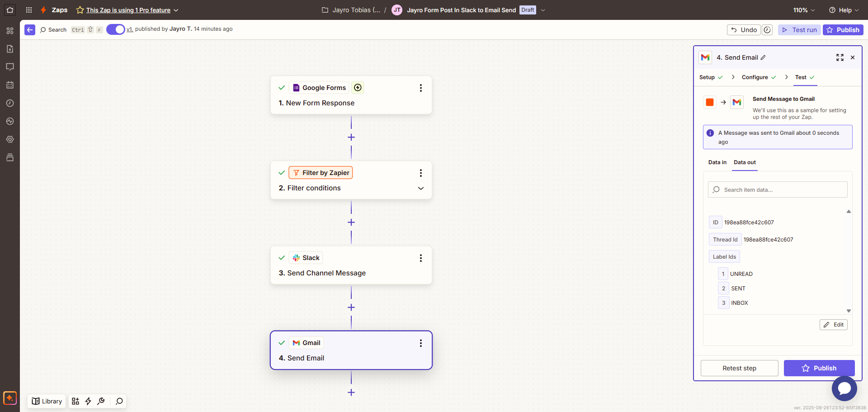
Task: Click the lightning bolt canvas tool
Action: click(x=88, y=401)
